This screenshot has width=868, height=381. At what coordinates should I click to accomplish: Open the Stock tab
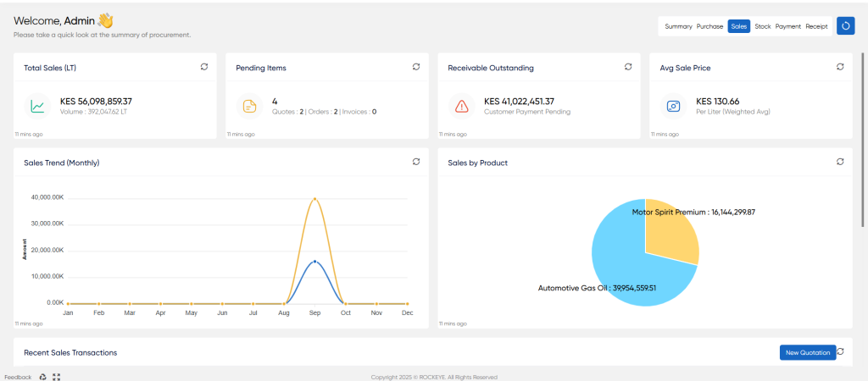pyautogui.click(x=762, y=26)
